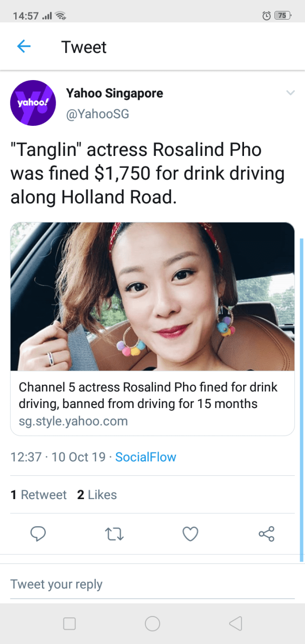Open the @YahooSG handle
This screenshot has width=305, height=644.
pos(97,114)
